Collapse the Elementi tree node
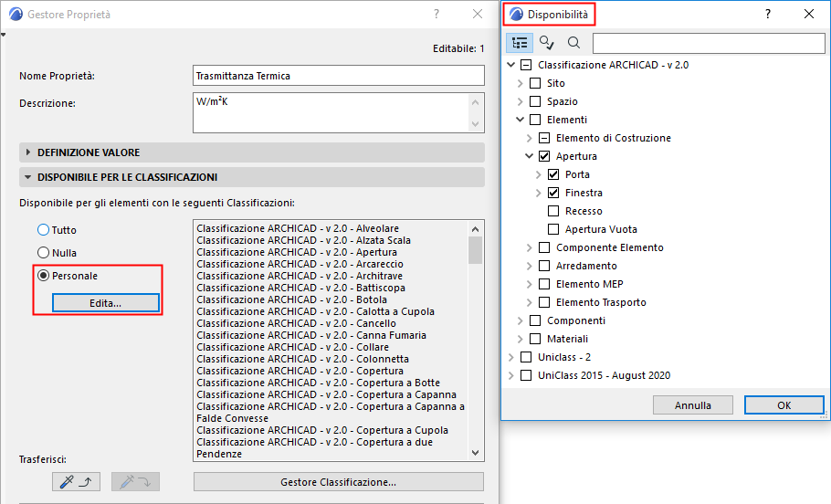 [520, 120]
